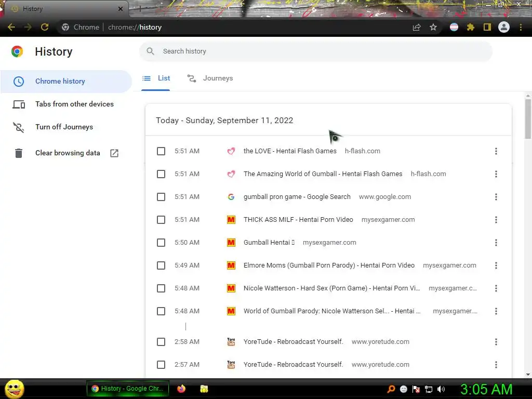The width and height of the screenshot is (532, 399).
Task: Open the smiley face start button
Action: tap(15, 389)
